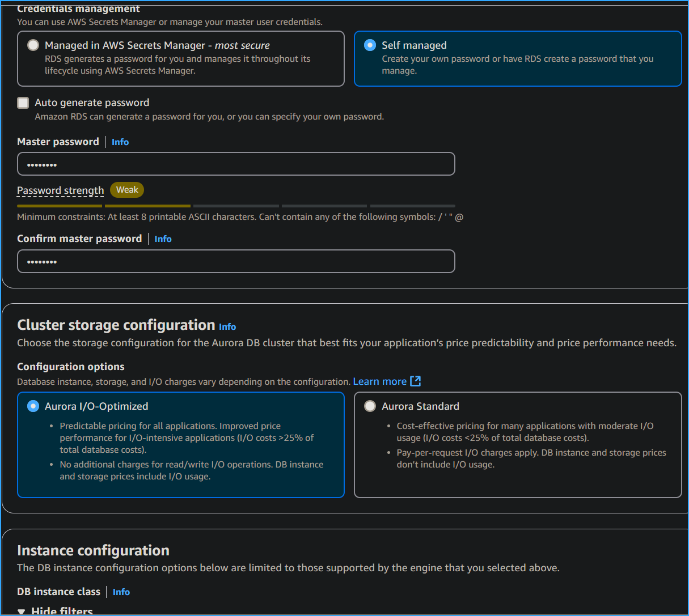Image resolution: width=689 pixels, height=616 pixels.
Task: Show the Password strength tooltip
Action: pos(60,190)
